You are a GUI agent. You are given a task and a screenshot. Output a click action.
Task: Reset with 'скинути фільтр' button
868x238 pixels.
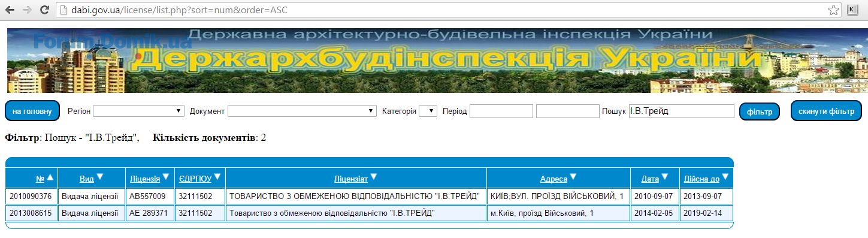tap(826, 112)
